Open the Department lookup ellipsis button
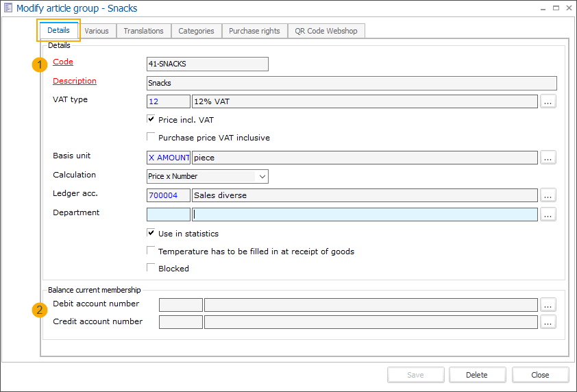Image resolution: width=577 pixels, height=392 pixels. [548, 215]
